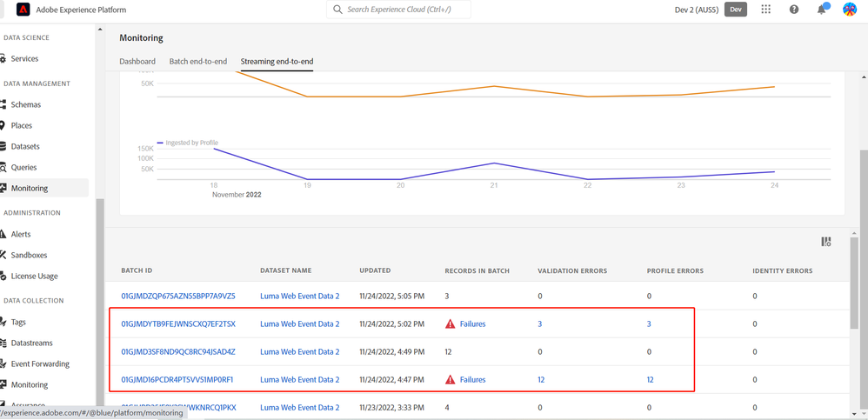The width and height of the screenshot is (868, 420).
Task: Click Failures warning icon for 5:02 PM batch
Action: pos(450,324)
